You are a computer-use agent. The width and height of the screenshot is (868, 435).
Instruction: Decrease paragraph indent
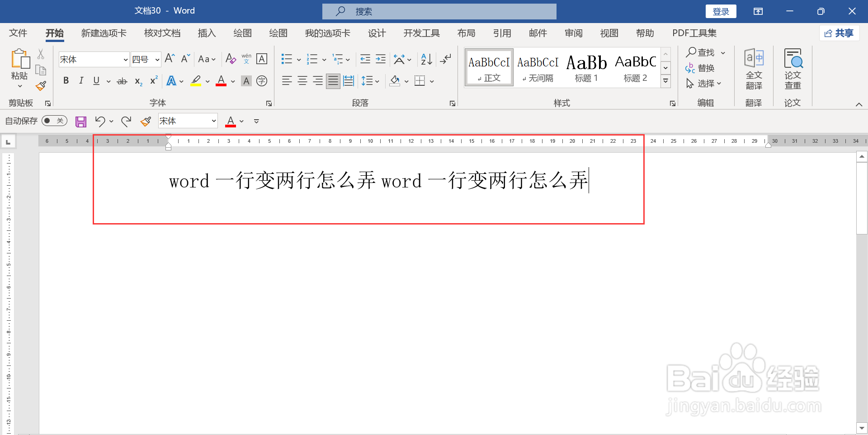click(365, 59)
